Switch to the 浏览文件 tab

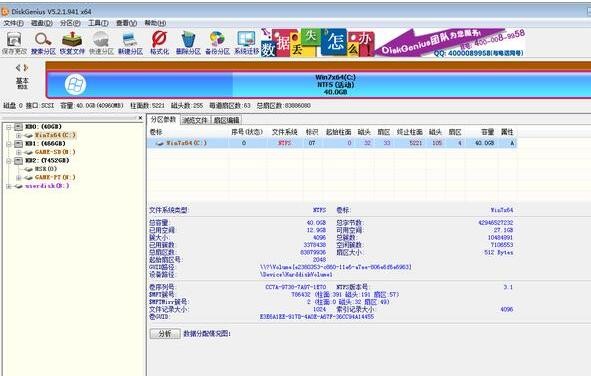pos(195,120)
